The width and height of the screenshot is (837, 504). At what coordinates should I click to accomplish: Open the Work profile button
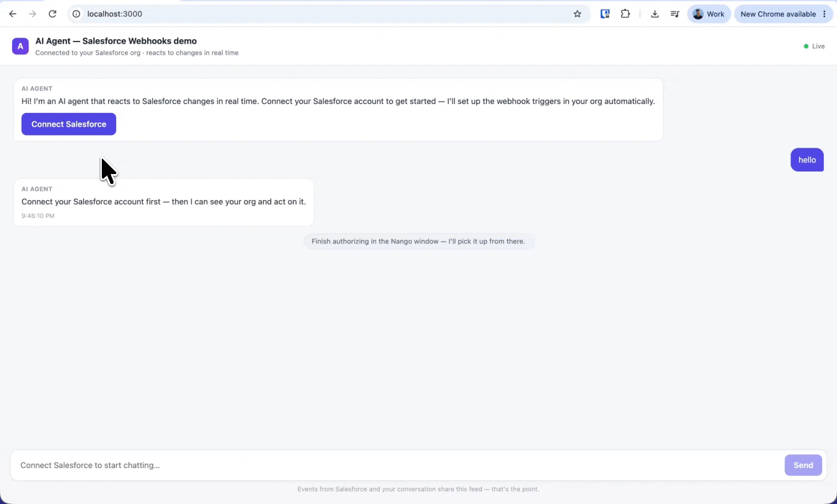coord(709,14)
